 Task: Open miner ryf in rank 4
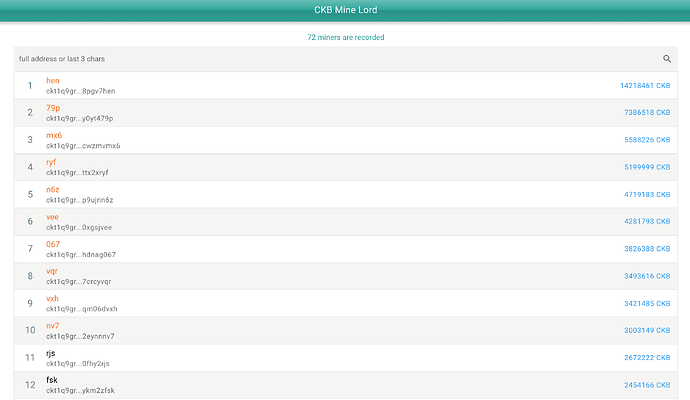click(51, 162)
